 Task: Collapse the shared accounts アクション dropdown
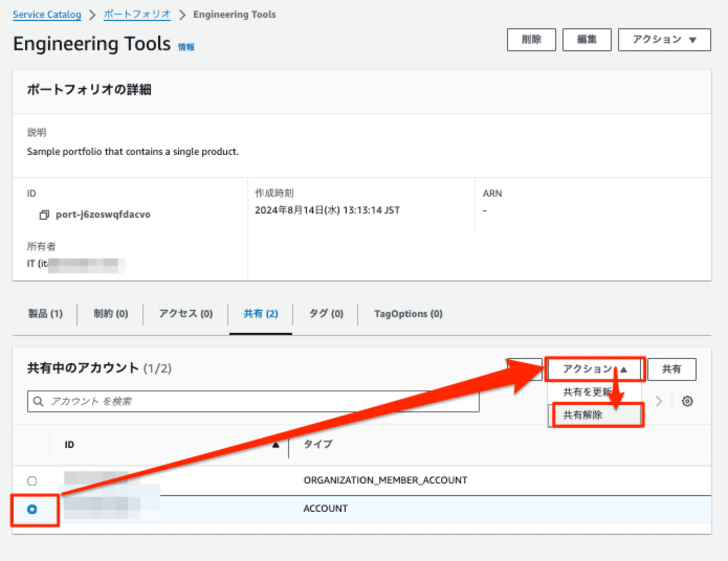tap(595, 369)
